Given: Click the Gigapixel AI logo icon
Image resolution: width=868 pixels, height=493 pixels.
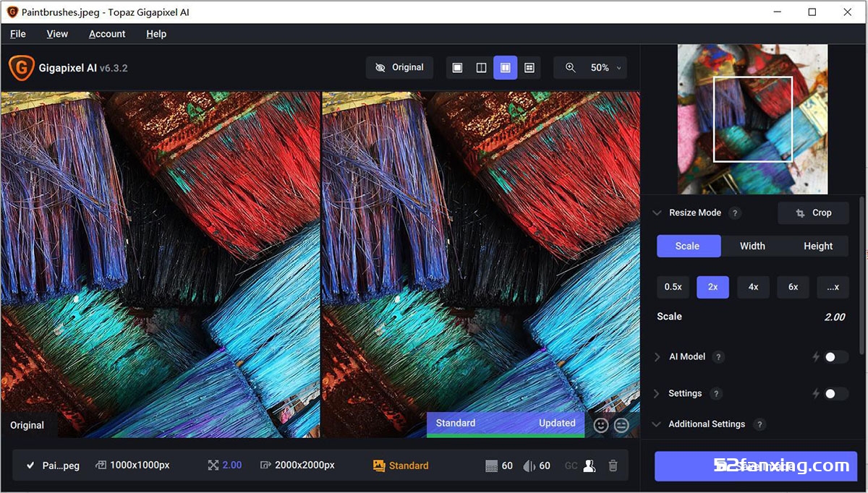Looking at the screenshot, I should click(x=21, y=67).
